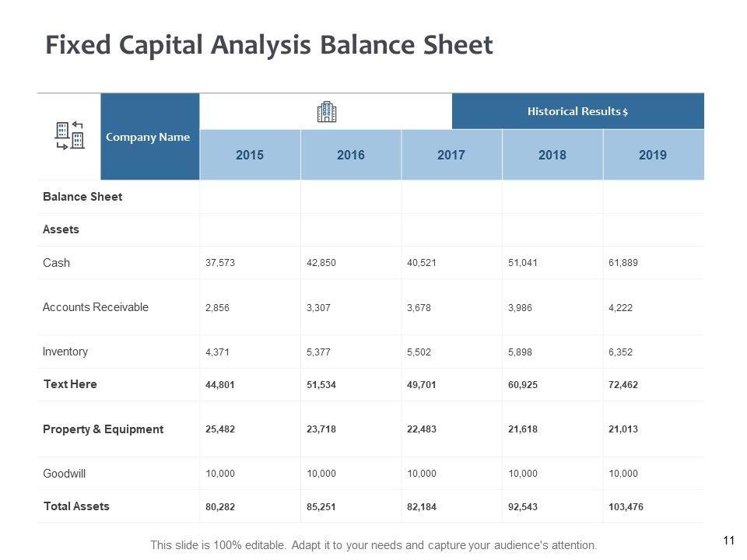Select the Company Name header cell
Viewport: 747px width, 560px height.
pyautogui.click(x=148, y=137)
